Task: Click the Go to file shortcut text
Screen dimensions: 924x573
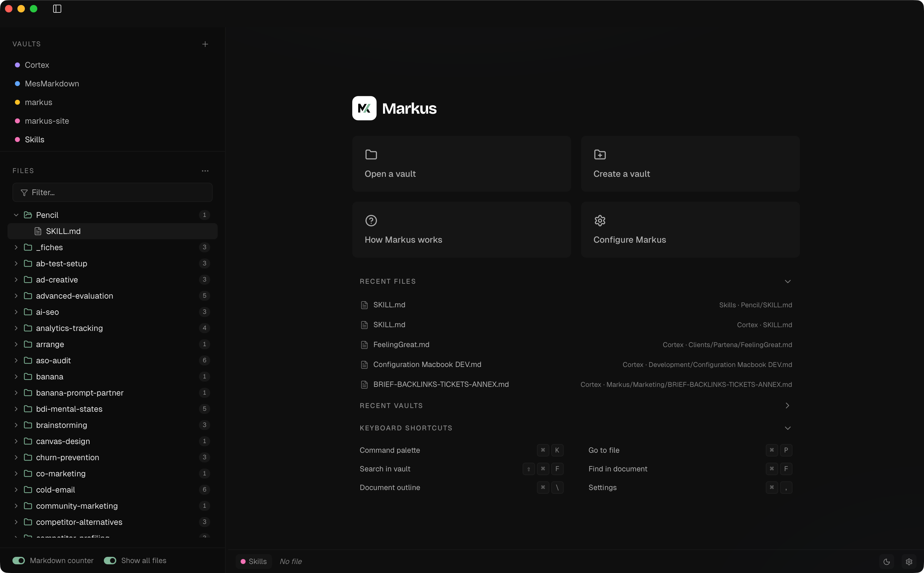Action: [x=603, y=450]
